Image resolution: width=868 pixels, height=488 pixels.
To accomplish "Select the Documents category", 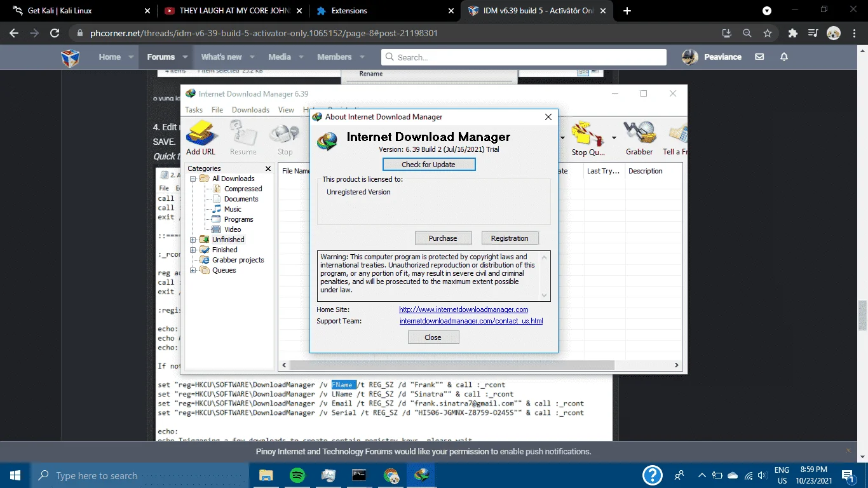I will 241,199.
